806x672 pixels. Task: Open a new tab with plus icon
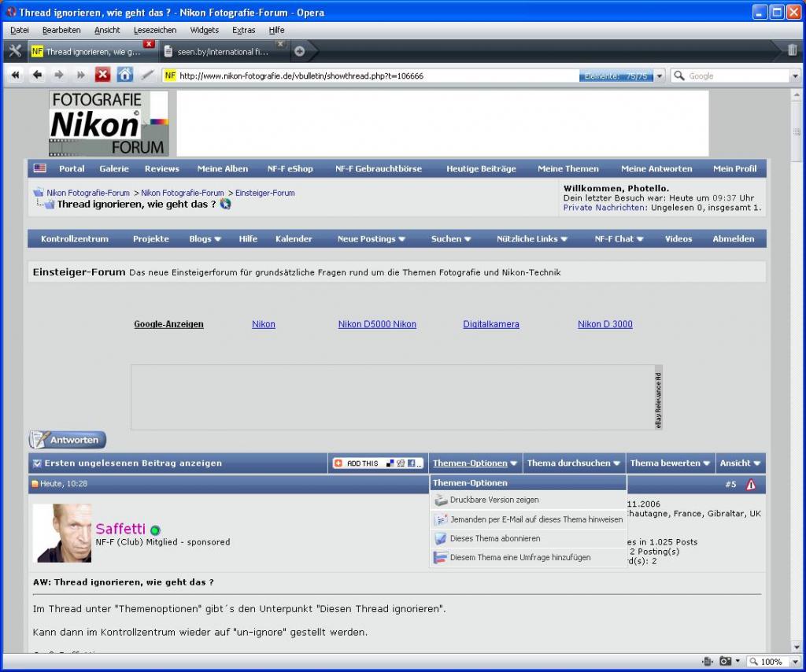(x=300, y=51)
